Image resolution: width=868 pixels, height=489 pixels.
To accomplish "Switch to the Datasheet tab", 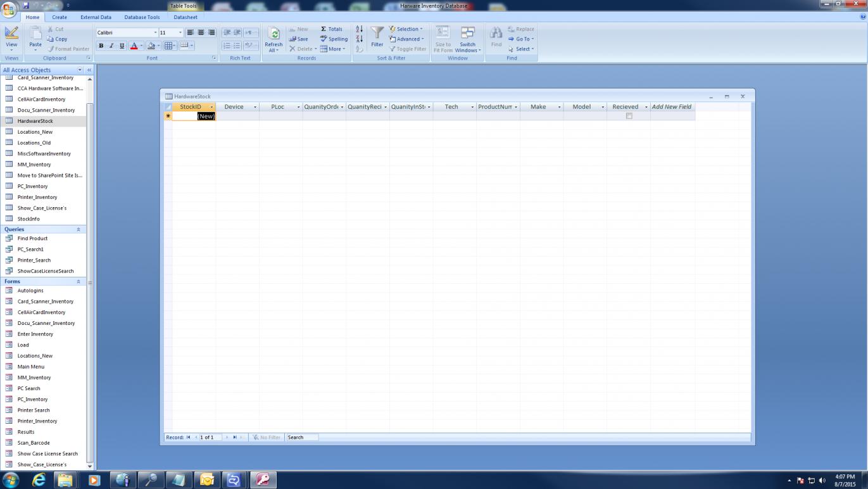I will pos(186,17).
